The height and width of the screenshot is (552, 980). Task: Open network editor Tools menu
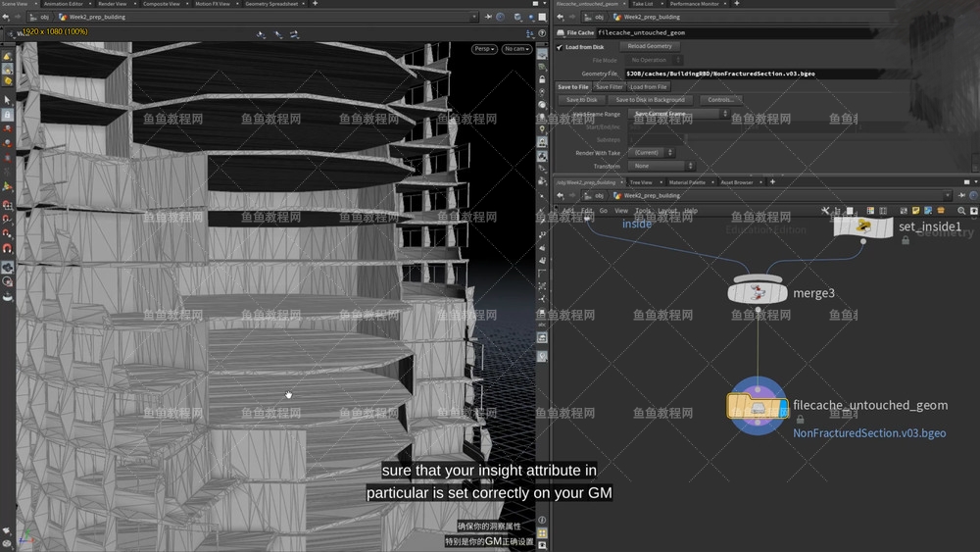tap(643, 211)
